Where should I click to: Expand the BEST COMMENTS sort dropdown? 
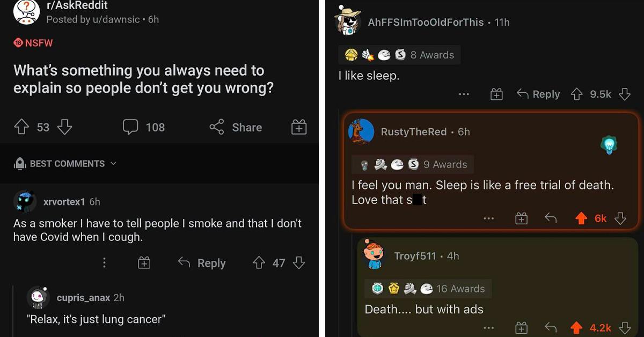[65, 164]
